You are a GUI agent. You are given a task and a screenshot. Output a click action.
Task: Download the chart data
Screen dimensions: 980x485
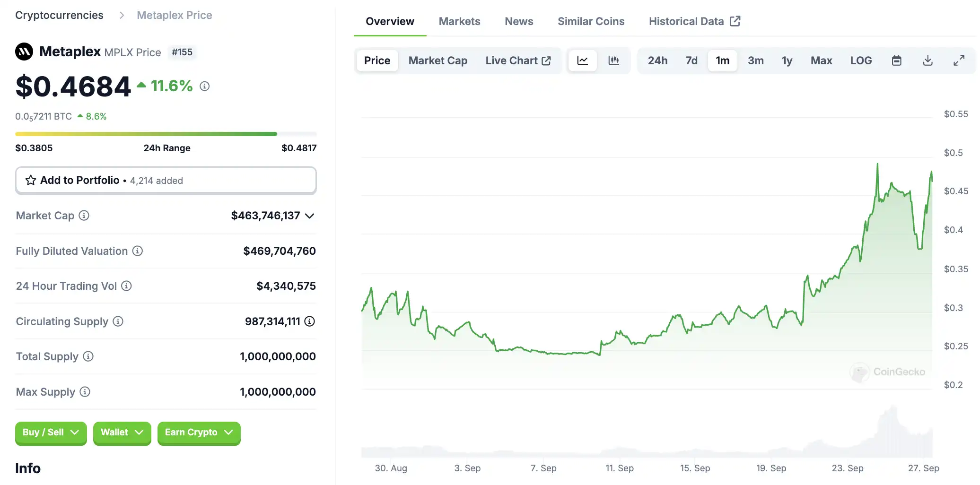coord(927,61)
